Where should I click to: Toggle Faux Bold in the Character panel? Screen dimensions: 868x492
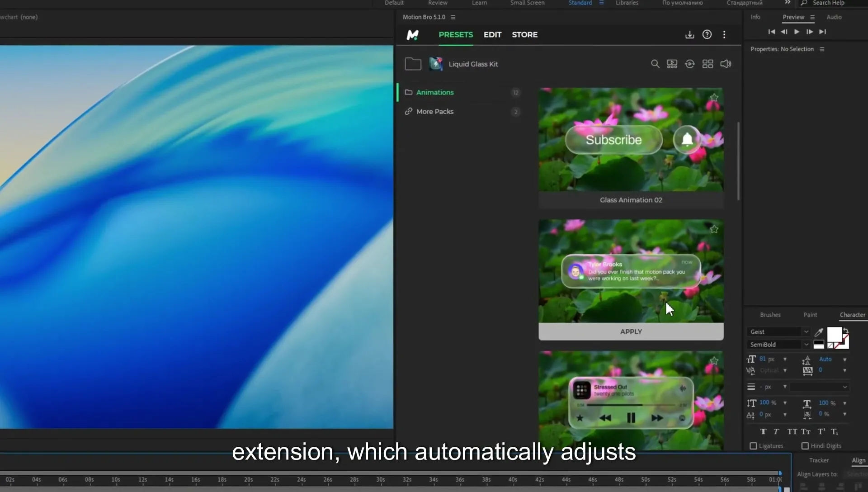763,431
